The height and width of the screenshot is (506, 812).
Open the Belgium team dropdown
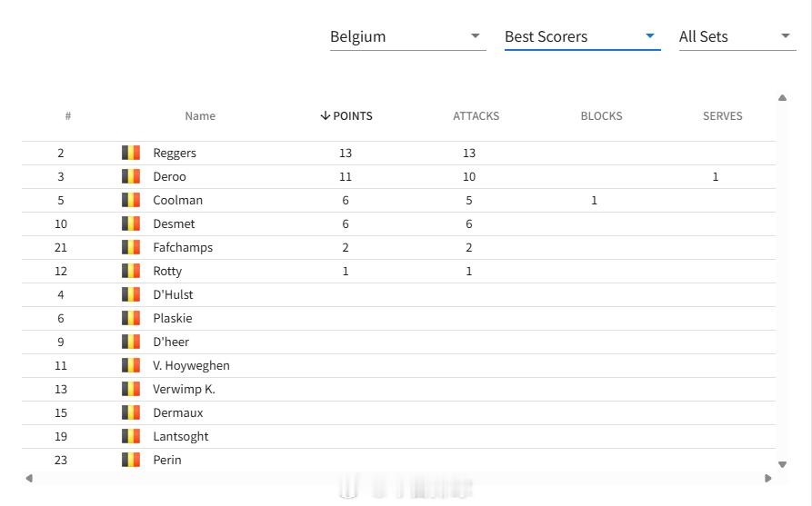pyautogui.click(x=407, y=37)
